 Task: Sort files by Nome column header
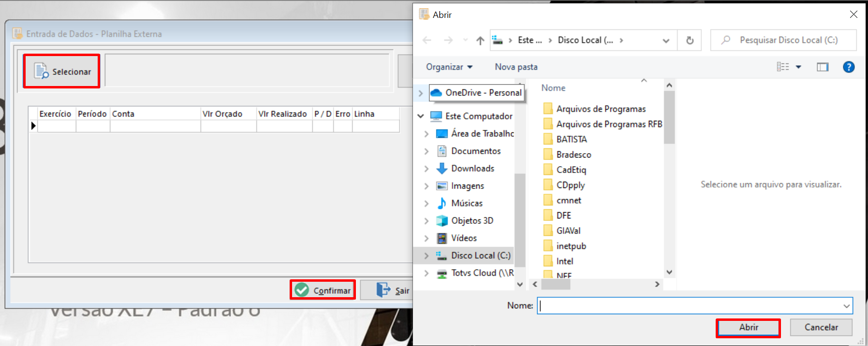[553, 88]
